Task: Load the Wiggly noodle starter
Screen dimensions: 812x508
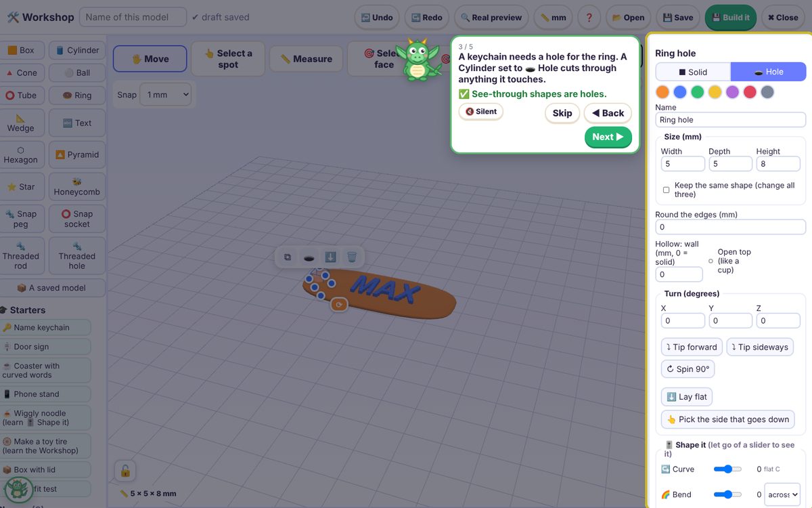Action: [x=45, y=417]
